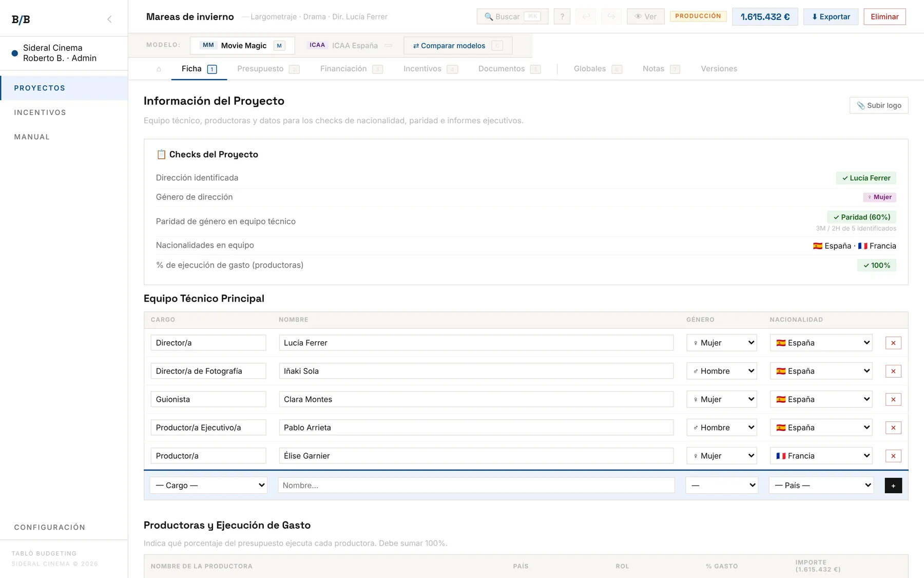This screenshot has height=578, width=924.
Task: Click the B/B logo
Action: [21, 20]
